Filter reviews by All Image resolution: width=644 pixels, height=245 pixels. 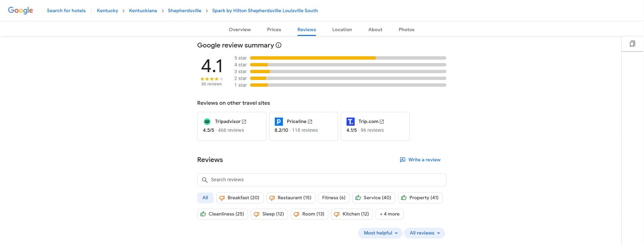pos(205,198)
